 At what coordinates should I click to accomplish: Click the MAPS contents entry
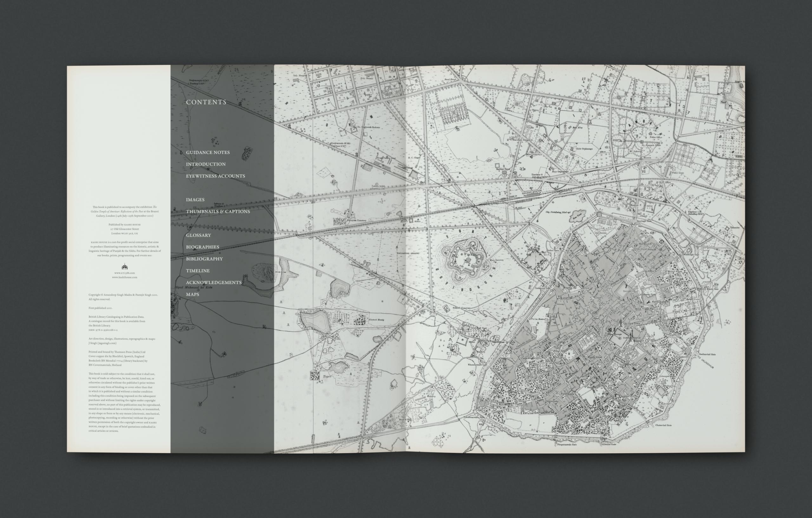[193, 294]
